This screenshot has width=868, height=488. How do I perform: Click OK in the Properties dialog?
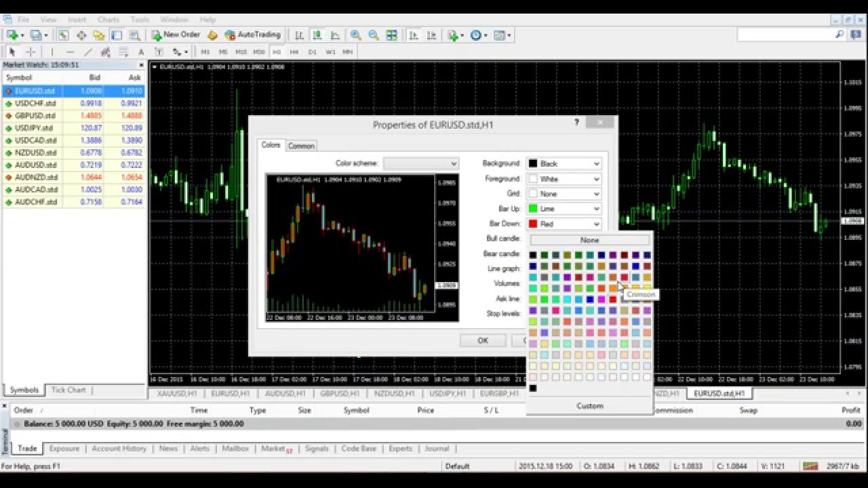[483, 340]
